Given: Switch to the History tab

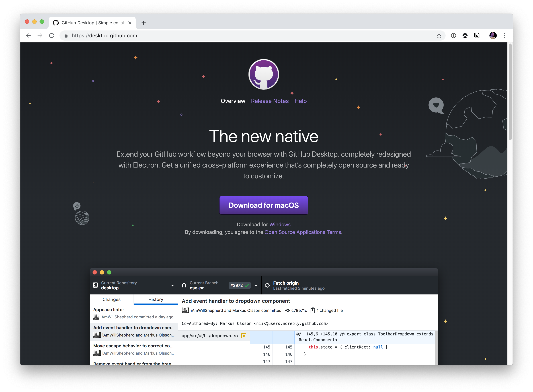Looking at the screenshot, I should click(156, 299).
